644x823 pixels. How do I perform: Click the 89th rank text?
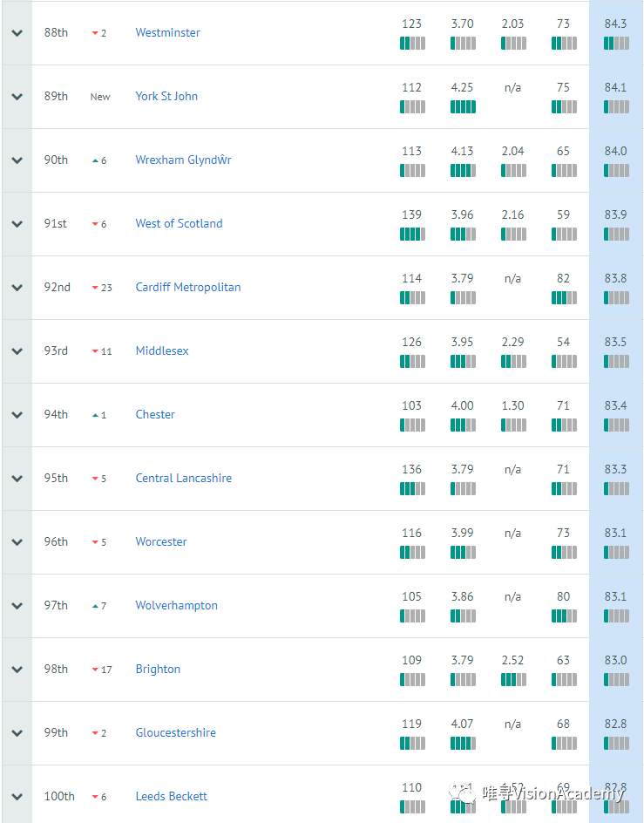56,96
